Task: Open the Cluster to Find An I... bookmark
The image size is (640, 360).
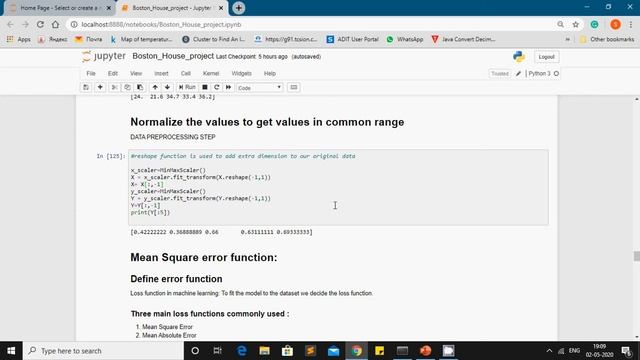Action: [214, 39]
